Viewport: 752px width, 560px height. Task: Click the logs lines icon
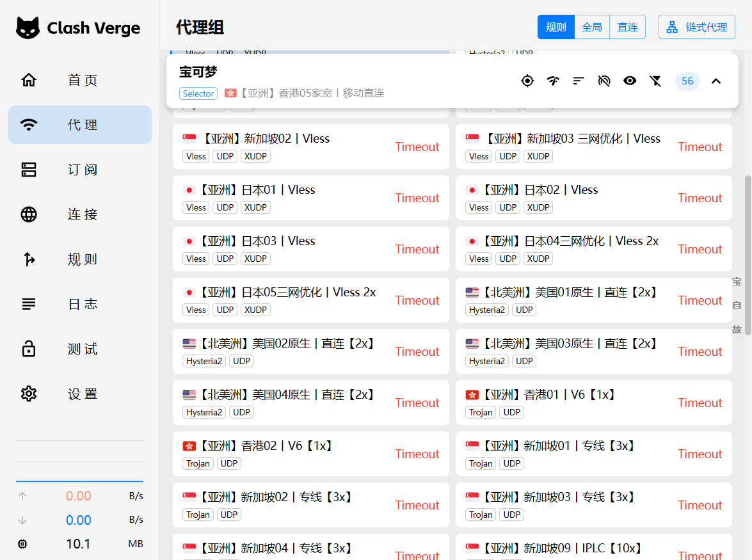[x=29, y=304]
